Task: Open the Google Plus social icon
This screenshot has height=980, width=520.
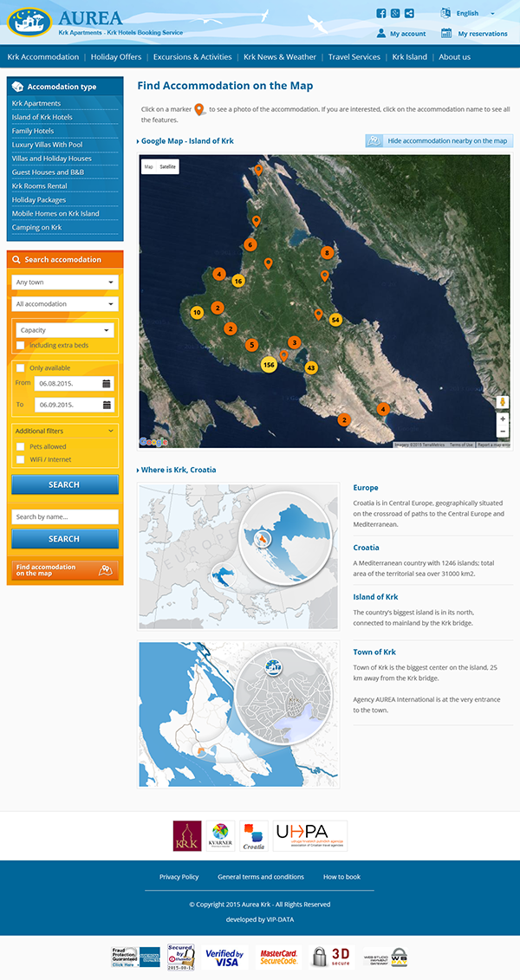Action: tap(395, 13)
